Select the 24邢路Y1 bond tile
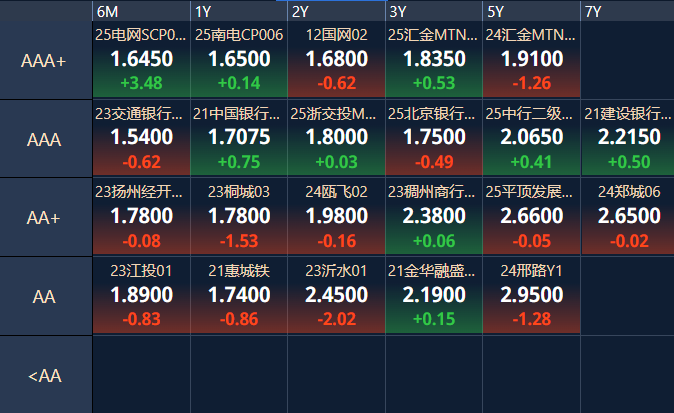The width and height of the screenshot is (674, 413). 532,296
